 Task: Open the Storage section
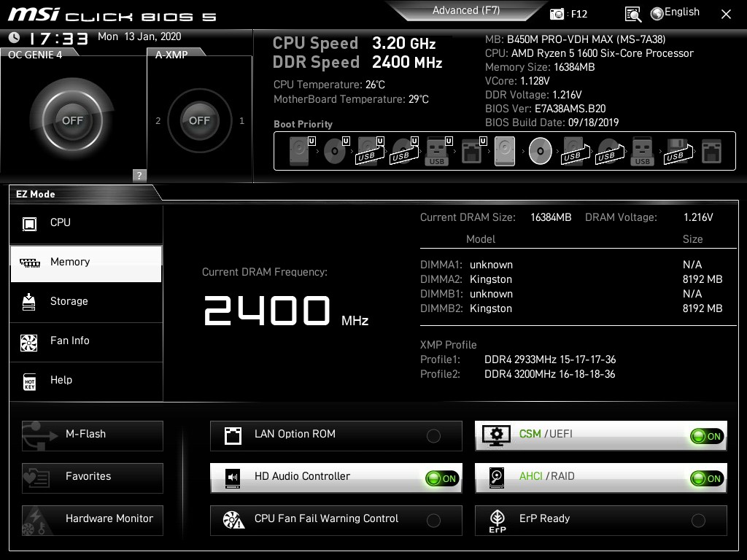click(86, 301)
